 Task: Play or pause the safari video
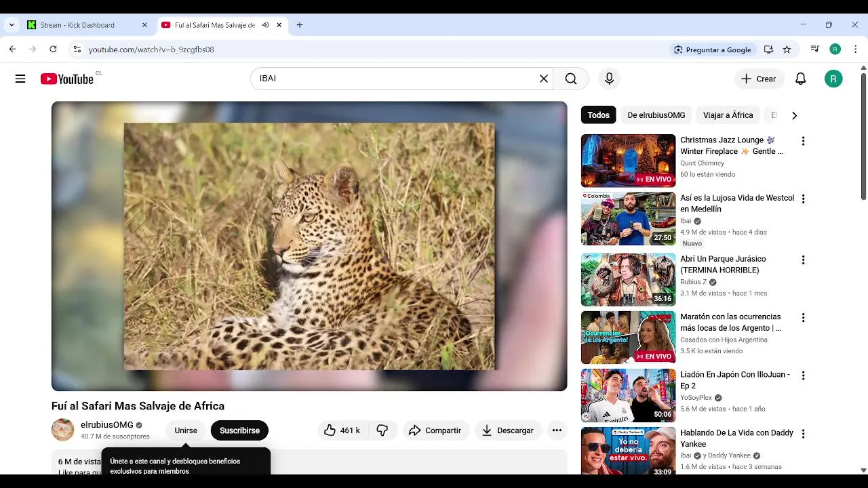[309, 246]
